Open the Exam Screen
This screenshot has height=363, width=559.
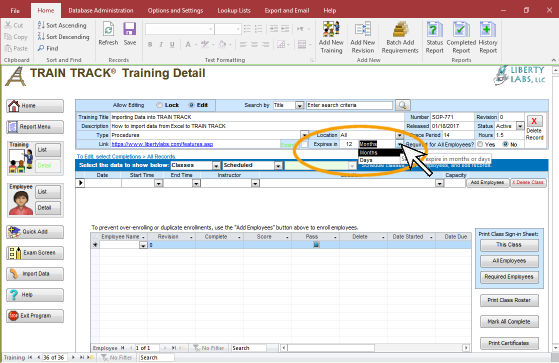(35, 253)
